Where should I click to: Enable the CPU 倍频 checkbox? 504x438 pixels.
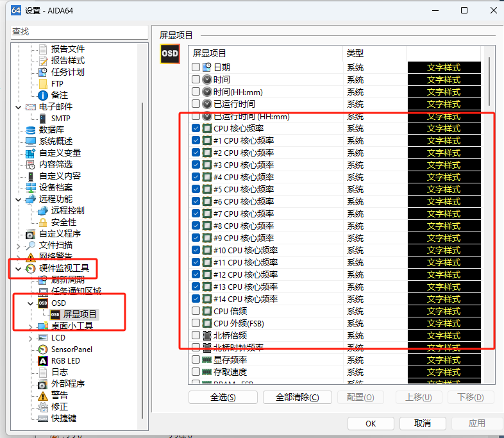pyautogui.click(x=196, y=311)
